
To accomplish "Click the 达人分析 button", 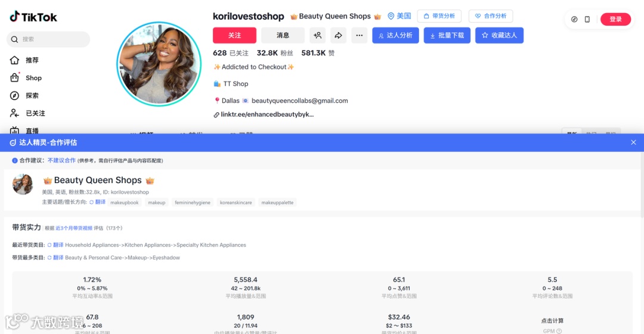I will point(395,35).
